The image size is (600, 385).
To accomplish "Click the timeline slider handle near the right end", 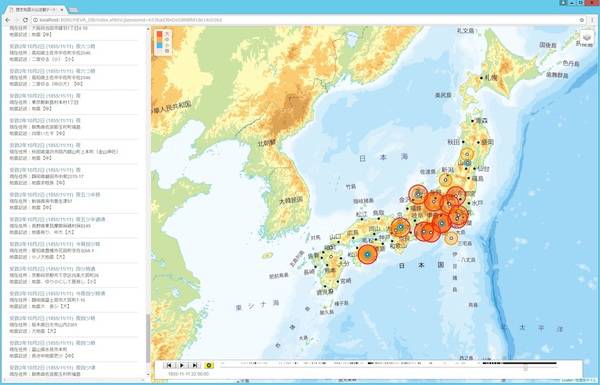I will click(x=526, y=368).
